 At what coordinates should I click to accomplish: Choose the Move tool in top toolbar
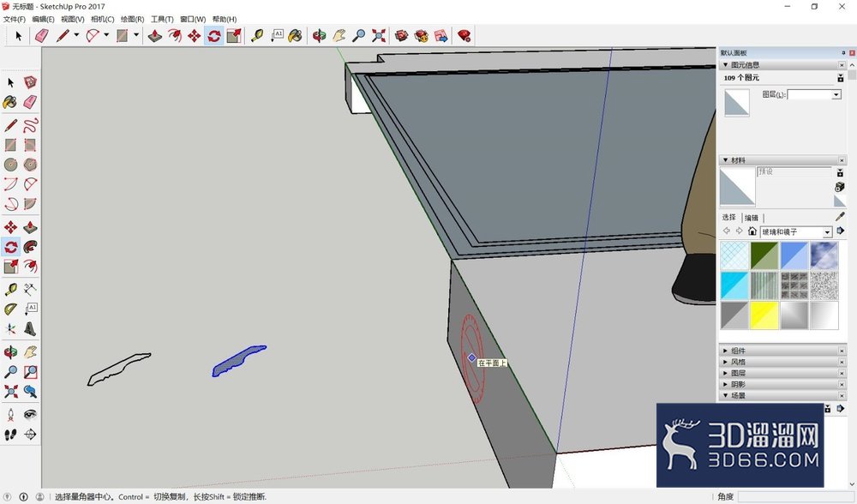194,36
